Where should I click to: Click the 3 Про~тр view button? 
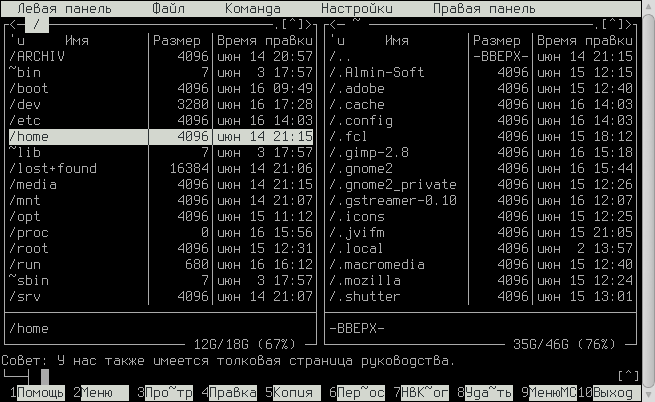[x=165, y=393]
